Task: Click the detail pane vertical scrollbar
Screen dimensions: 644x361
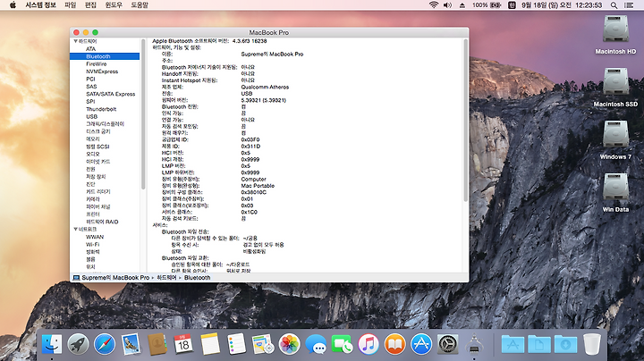Action: (x=465, y=121)
